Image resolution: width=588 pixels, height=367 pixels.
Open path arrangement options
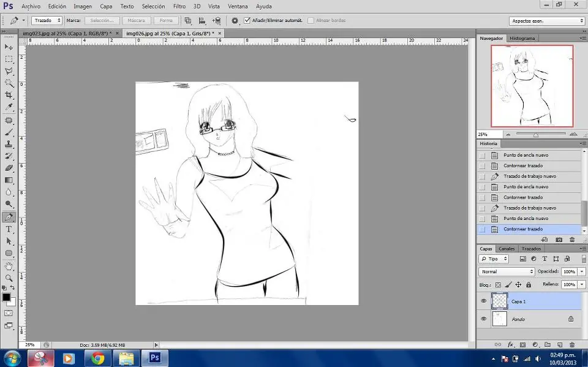click(216, 21)
